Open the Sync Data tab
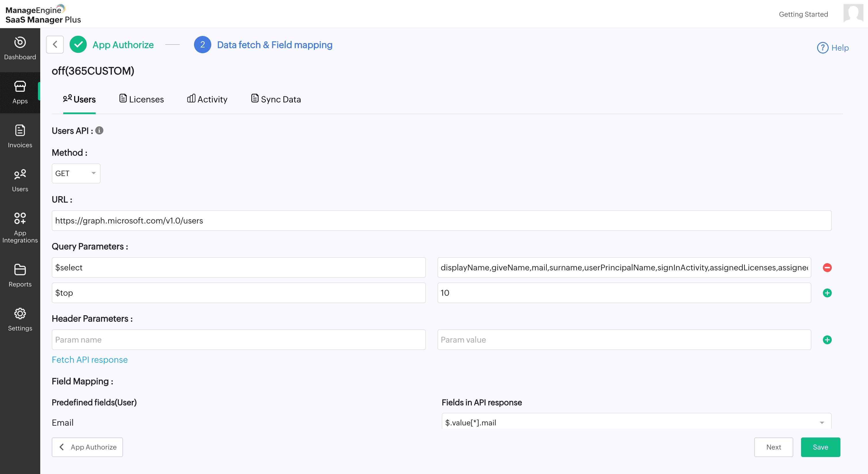868x474 pixels. (276, 99)
